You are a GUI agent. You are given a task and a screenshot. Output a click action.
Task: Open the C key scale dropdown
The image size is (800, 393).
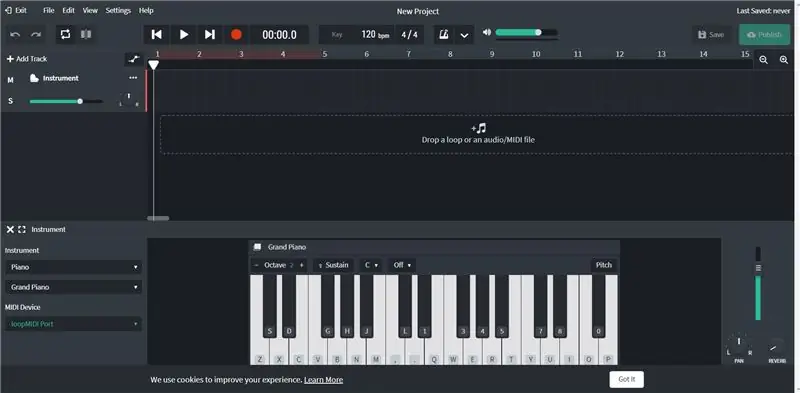[x=371, y=265]
